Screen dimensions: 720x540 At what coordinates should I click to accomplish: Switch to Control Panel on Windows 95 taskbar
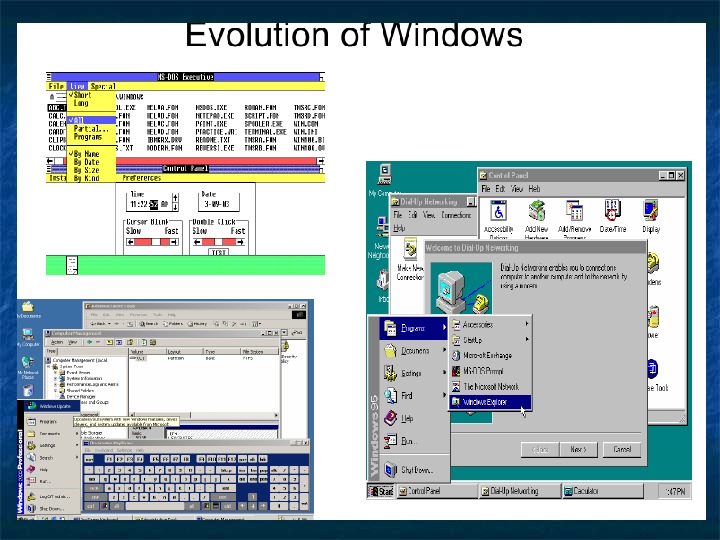(436, 491)
